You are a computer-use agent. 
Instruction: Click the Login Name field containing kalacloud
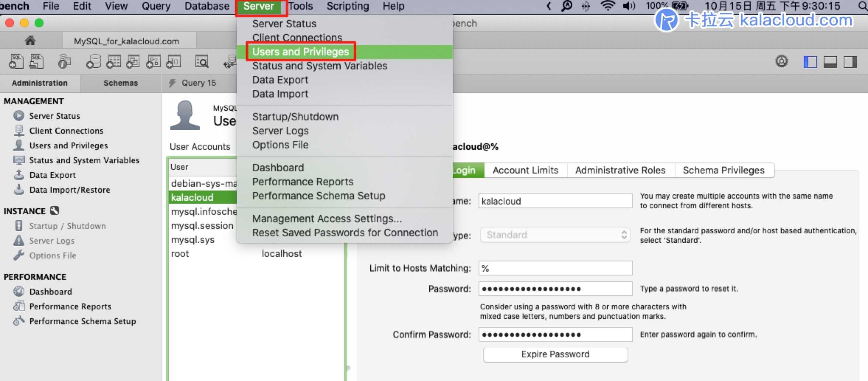pyautogui.click(x=555, y=201)
